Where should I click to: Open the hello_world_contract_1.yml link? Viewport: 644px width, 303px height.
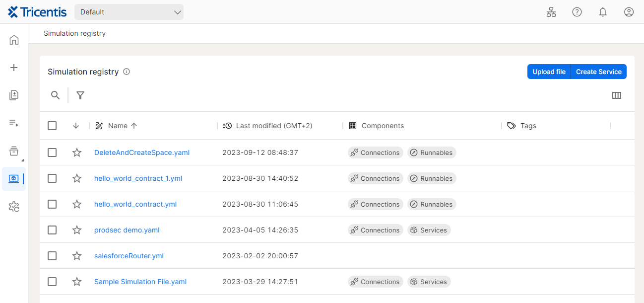point(138,178)
